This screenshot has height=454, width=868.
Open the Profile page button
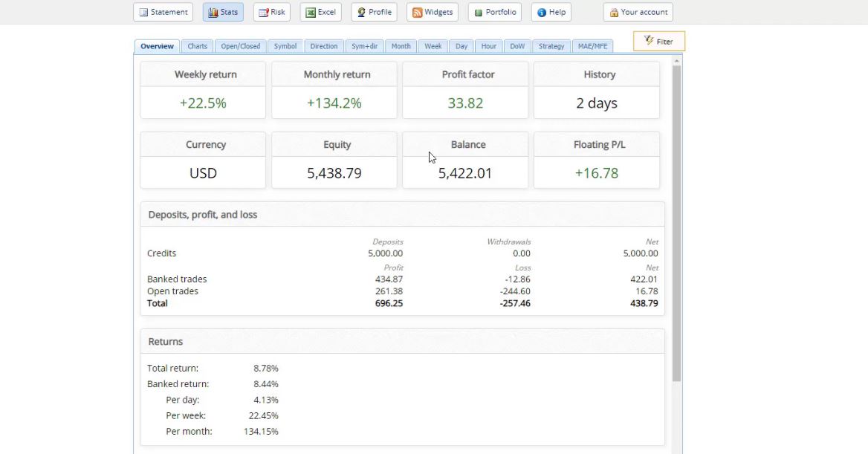tap(374, 12)
